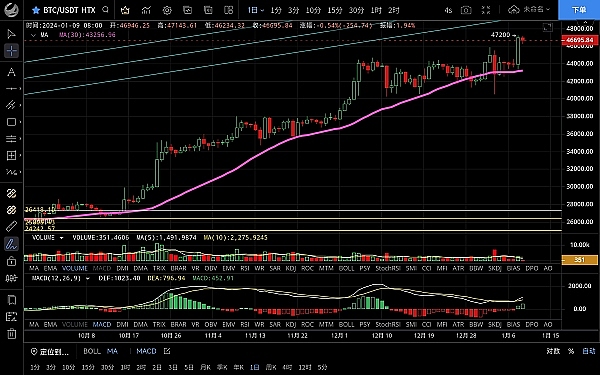
Task: Expand the 1日 interval dropdown in toolbar
Action: coord(256,10)
